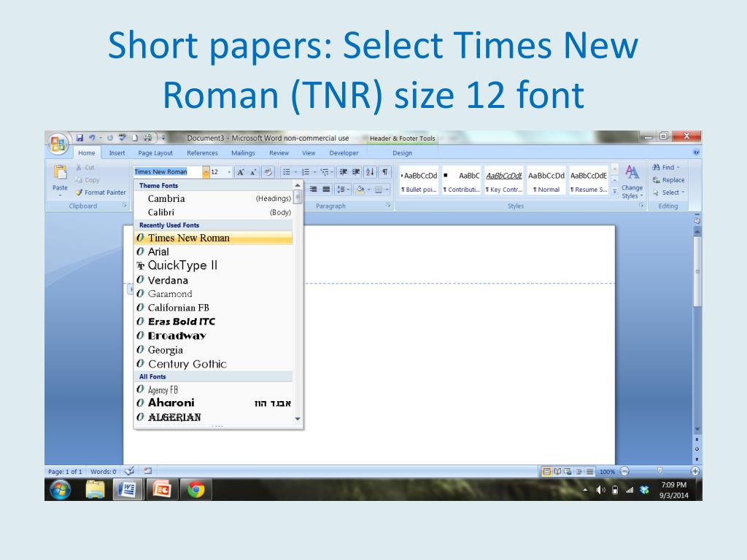
Task: Open the Find dropdown arrow
Action: coord(678,167)
